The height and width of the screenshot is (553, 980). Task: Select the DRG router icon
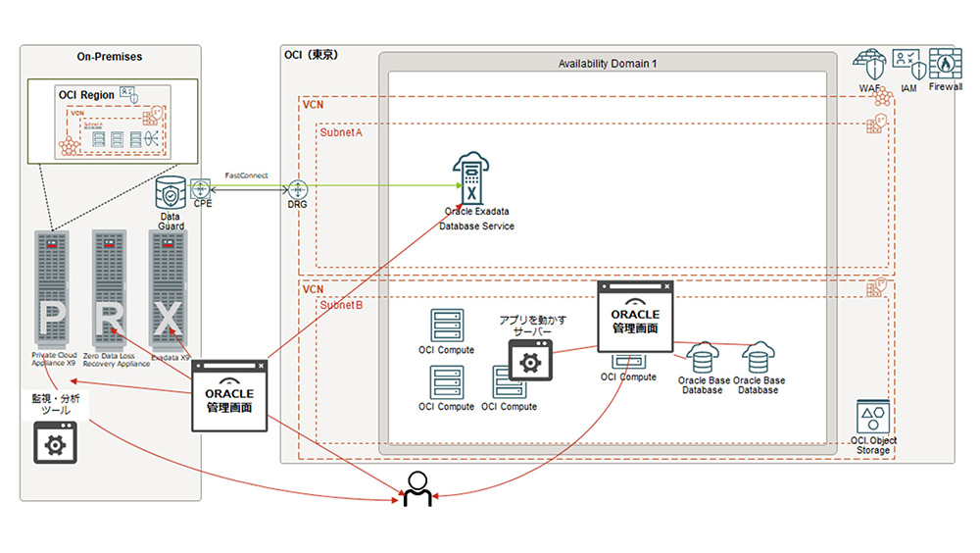point(299,189)
